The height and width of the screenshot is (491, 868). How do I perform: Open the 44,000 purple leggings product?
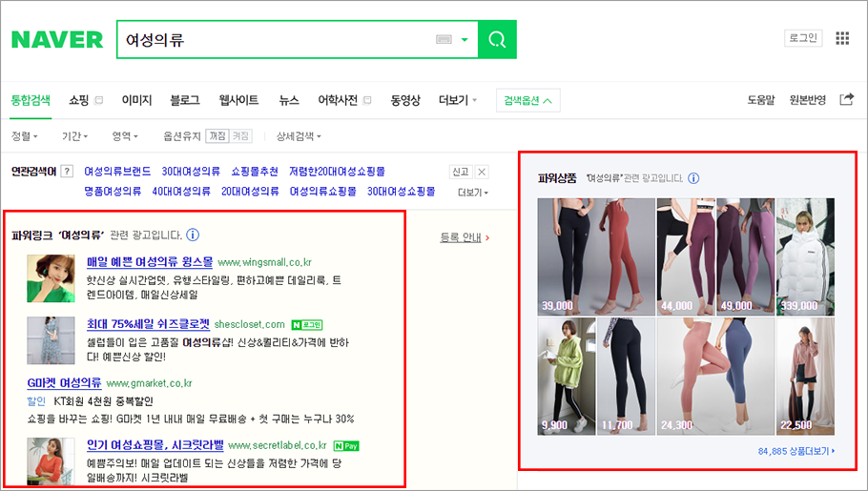tap(686, 256)
